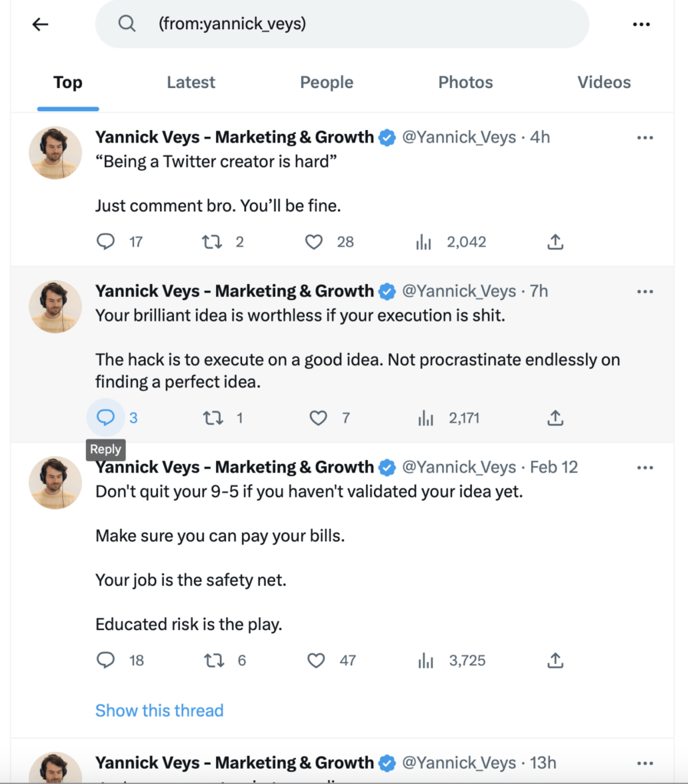688x784 pixels.
Task: Share the execution tweet
Action: (x=555, y=418)
